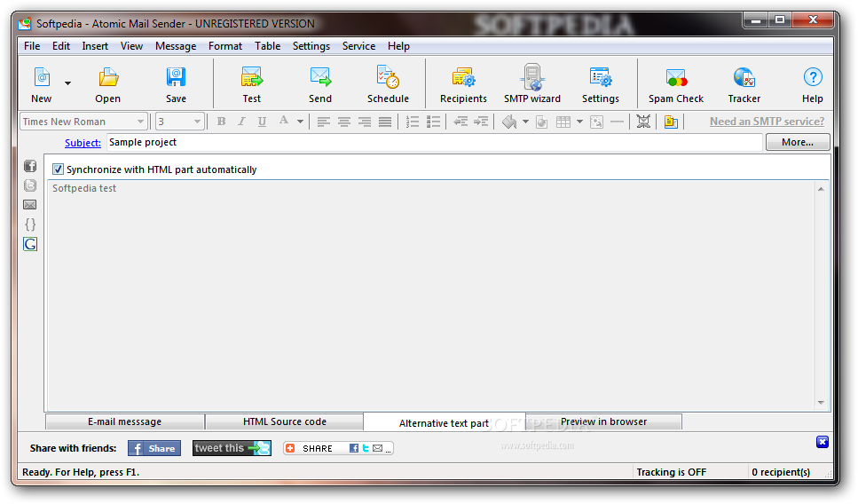Select the Alternative text part tab
The image size is (858, 504).
(x=444, y=423)
